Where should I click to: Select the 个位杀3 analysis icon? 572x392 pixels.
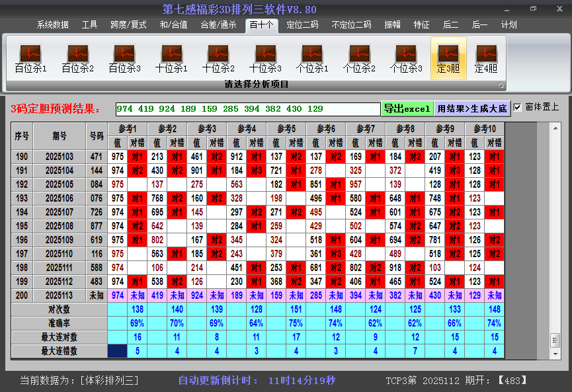(406, 59)
